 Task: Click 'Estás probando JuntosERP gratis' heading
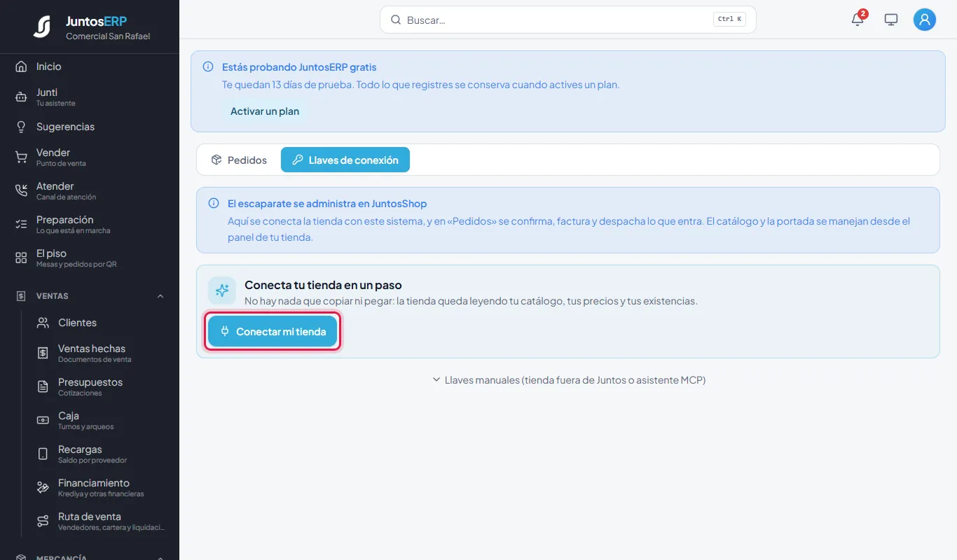pyautogui.click(x=299, y=67)
